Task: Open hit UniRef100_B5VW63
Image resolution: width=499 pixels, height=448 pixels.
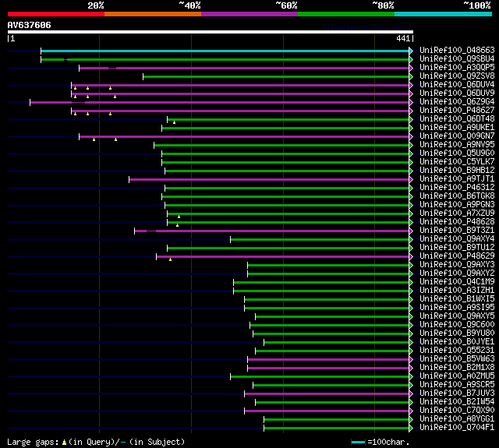Action: [x=457, y=359]
